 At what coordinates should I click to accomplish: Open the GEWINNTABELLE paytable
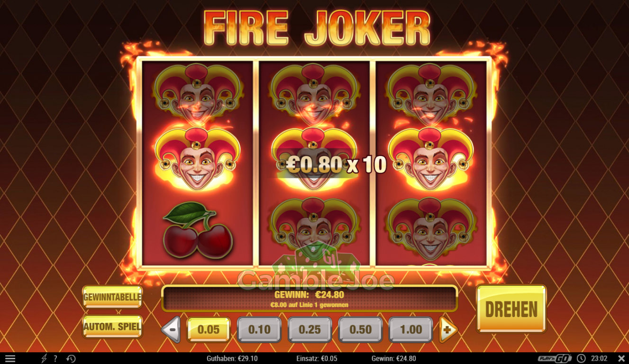coord(112,297)
